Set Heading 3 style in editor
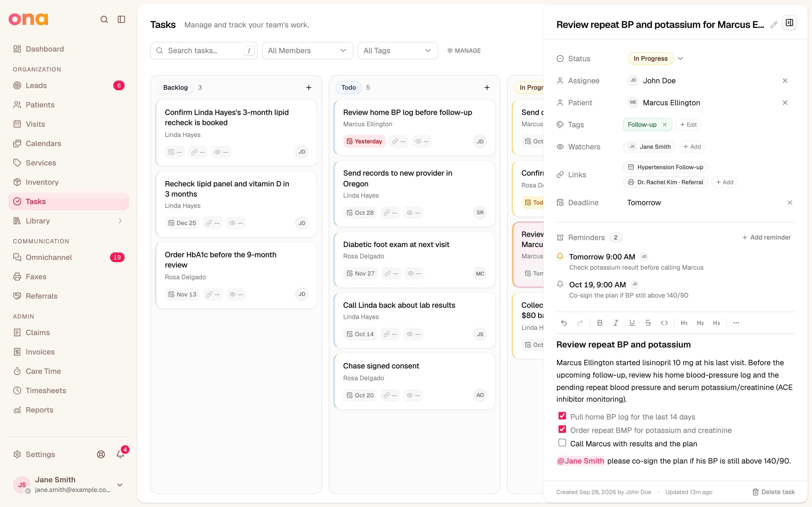The height and width of the screenshot is (507, 812). pos(716,323)
